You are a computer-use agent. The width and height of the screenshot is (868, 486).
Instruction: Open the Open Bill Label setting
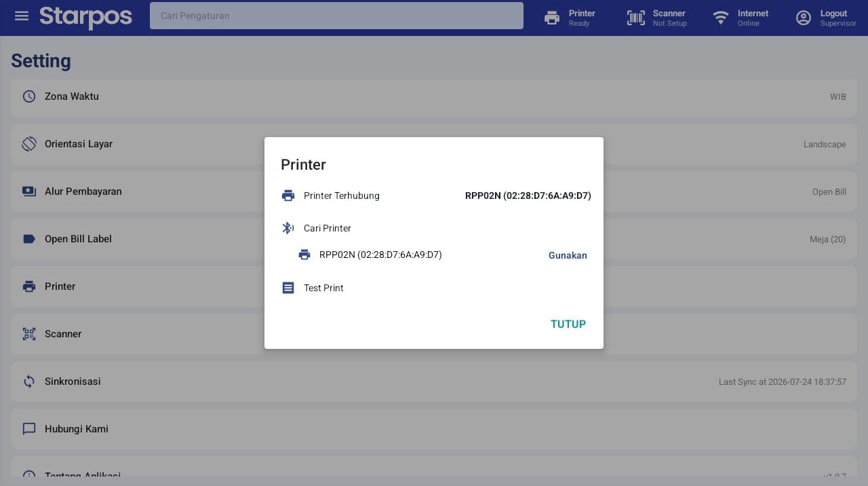click(x=434, y=239)
